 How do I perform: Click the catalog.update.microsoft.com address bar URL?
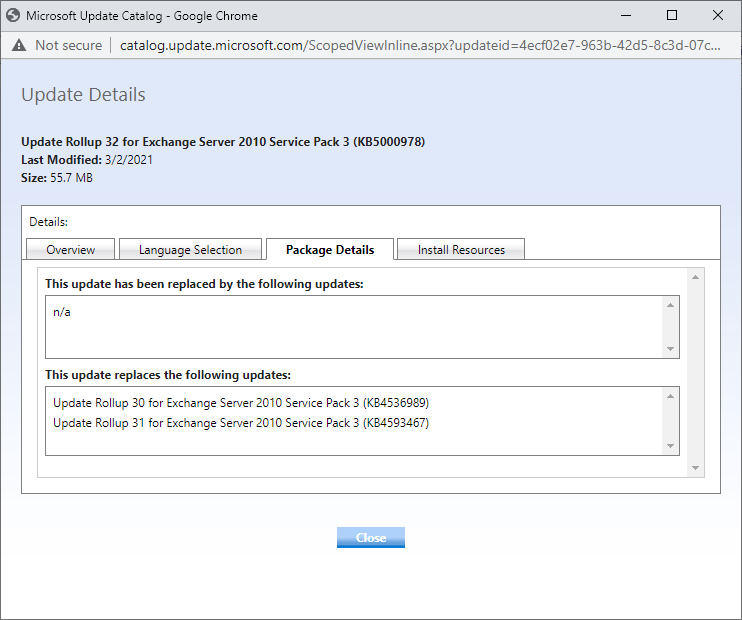tap(420, 45)
